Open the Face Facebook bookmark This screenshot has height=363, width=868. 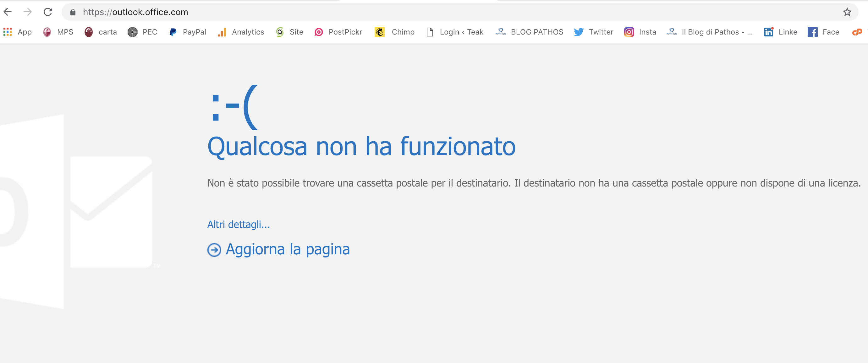point(823,32)
